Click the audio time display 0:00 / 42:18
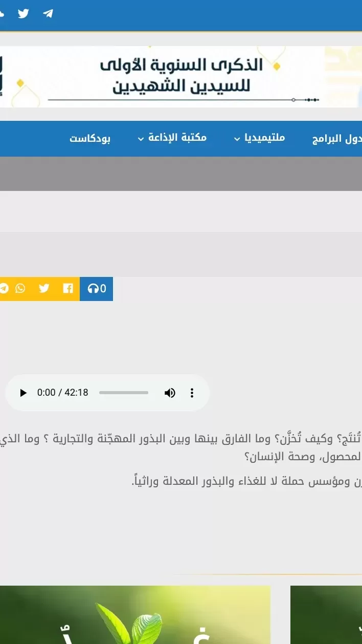Screen dimensions: 362x644 point(62,393)
